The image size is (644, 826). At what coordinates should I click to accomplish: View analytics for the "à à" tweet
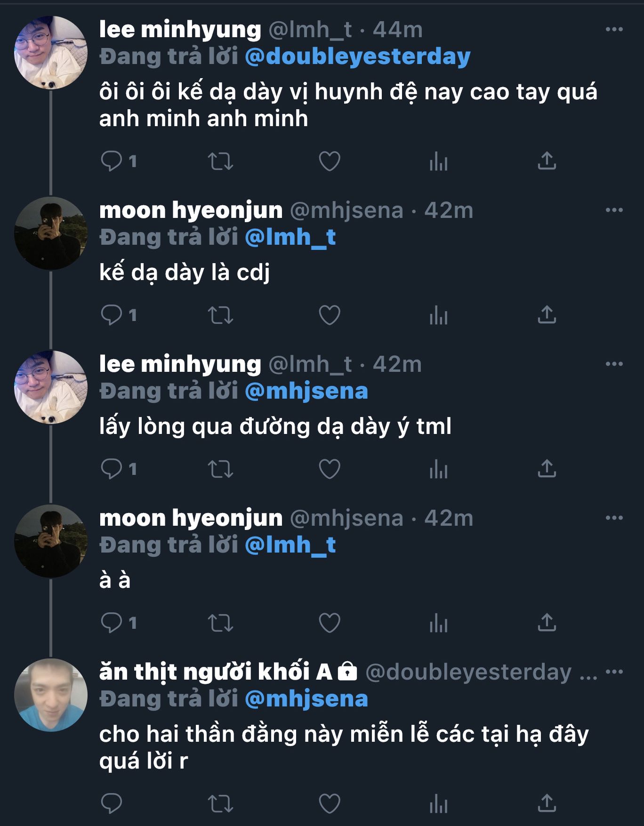click(438, 623)
